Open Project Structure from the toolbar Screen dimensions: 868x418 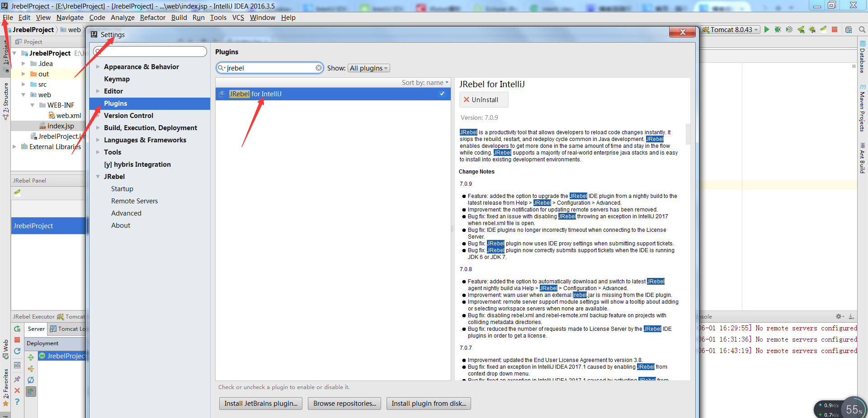click(849, 30)
